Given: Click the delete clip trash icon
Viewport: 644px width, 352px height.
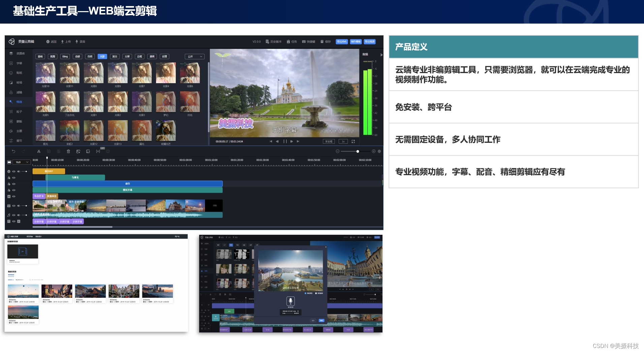Looking at the screenshot, I should tap(68, 152).
